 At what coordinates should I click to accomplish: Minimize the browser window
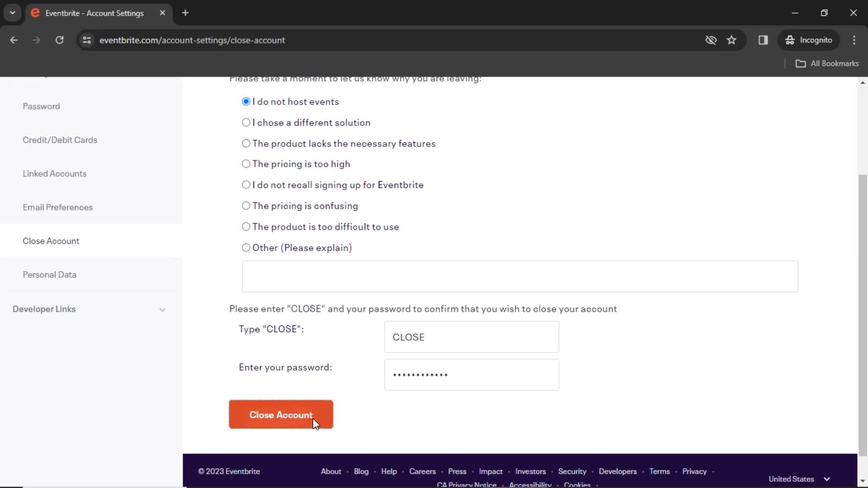[x=795, y=13]
